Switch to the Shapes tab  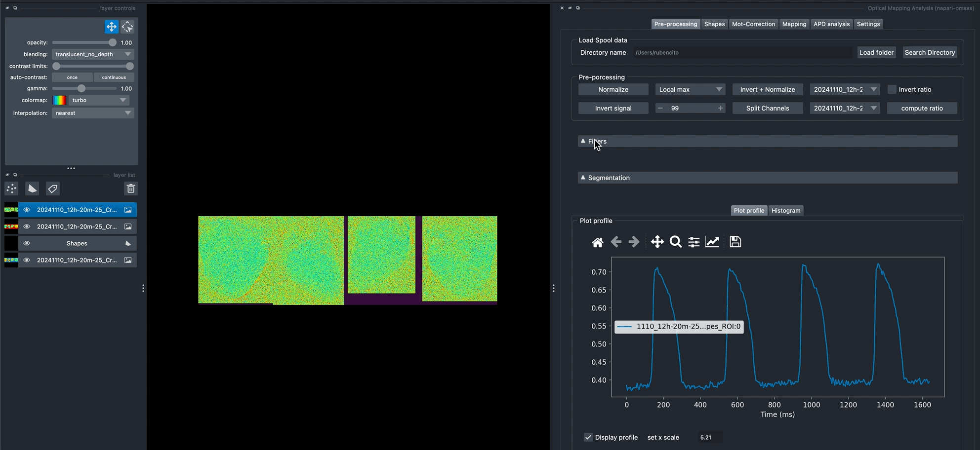(x=714, y=24)
